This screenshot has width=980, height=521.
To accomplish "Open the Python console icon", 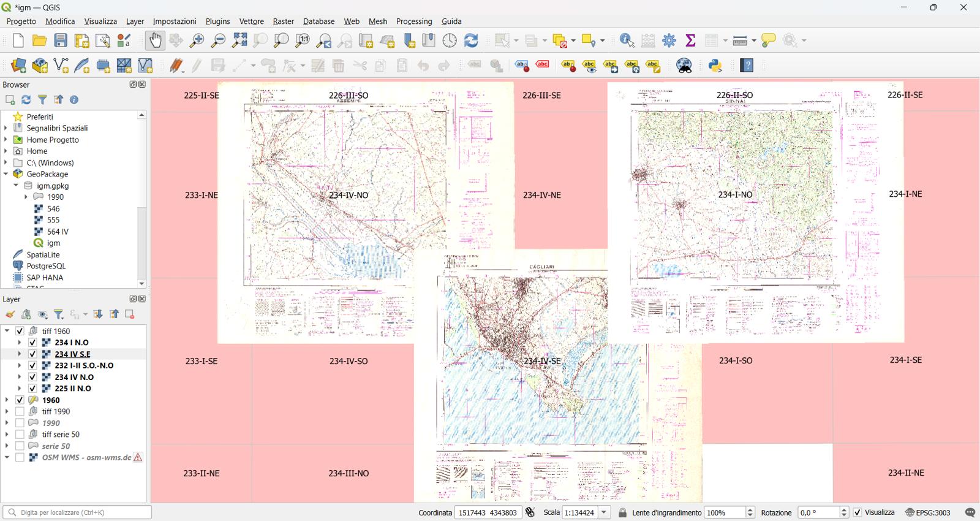I will (715, 66).
